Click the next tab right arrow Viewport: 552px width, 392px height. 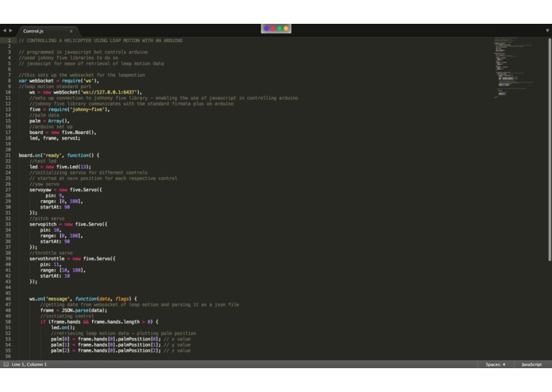point(10,31)
